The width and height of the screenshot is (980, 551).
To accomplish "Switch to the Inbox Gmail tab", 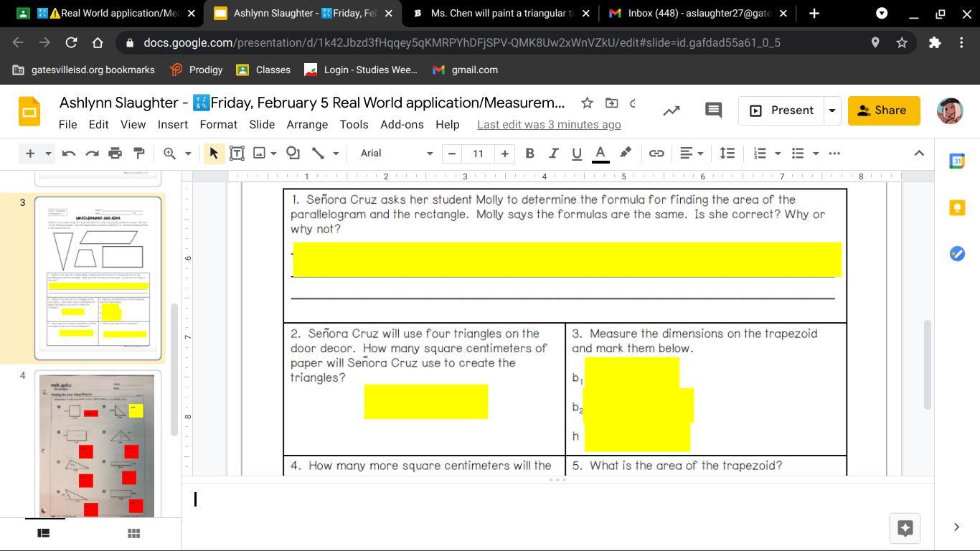I will click(x=689, y=13).
